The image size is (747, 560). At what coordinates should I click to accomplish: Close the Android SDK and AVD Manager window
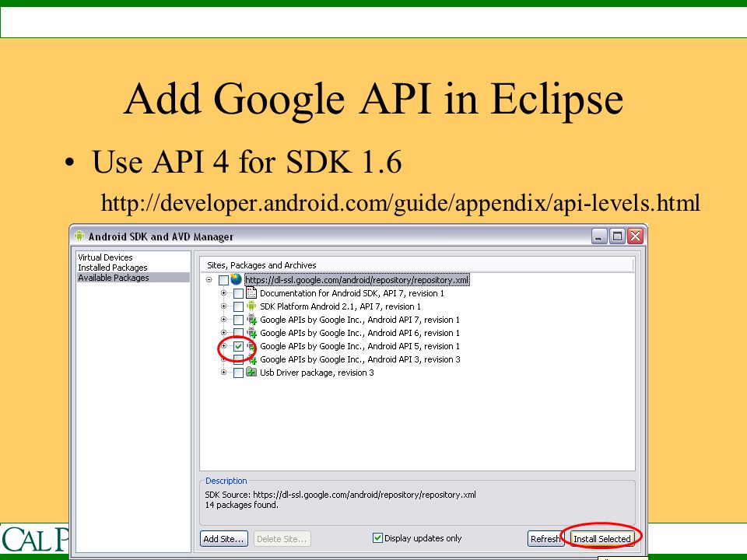(636, 236)
